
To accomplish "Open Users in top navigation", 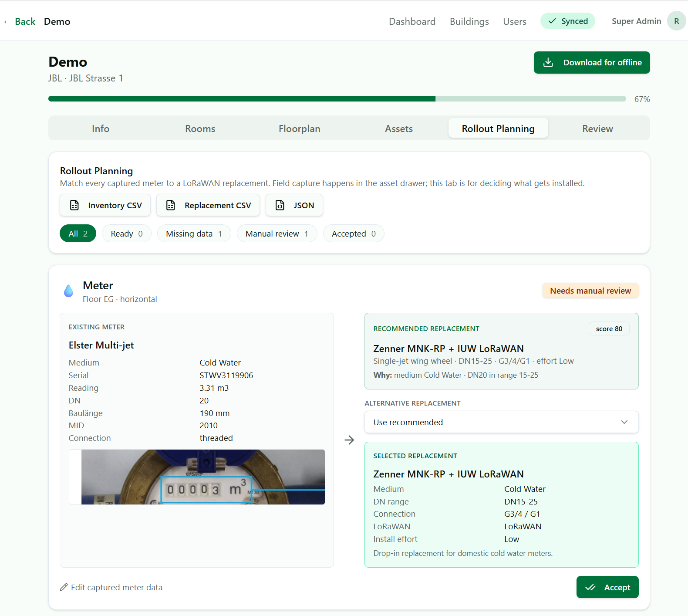I will [x=515, y=21].
